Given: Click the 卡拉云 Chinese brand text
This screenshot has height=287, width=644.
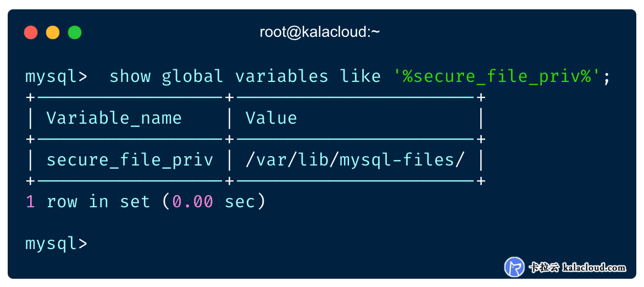Looking at the screenshot, I should [x=544, y=268].
